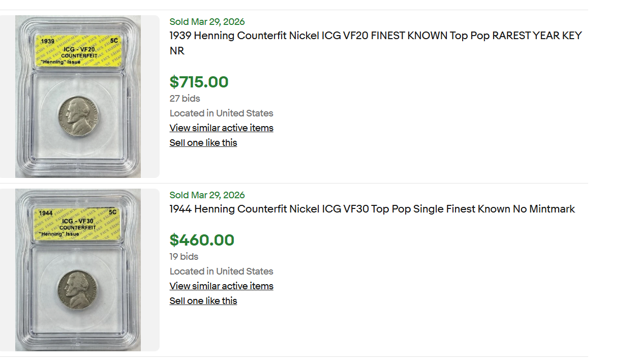
Task: Click the sold date above the 1944 listing
Action: [207, 195]
